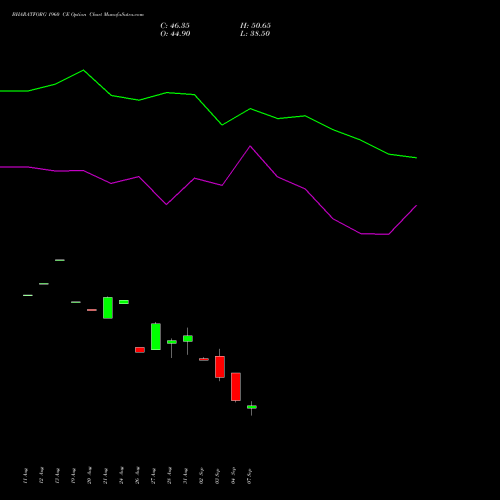Select the low value L: 38.50
This screenshot has width=500, height=500.
click(255, 34)
